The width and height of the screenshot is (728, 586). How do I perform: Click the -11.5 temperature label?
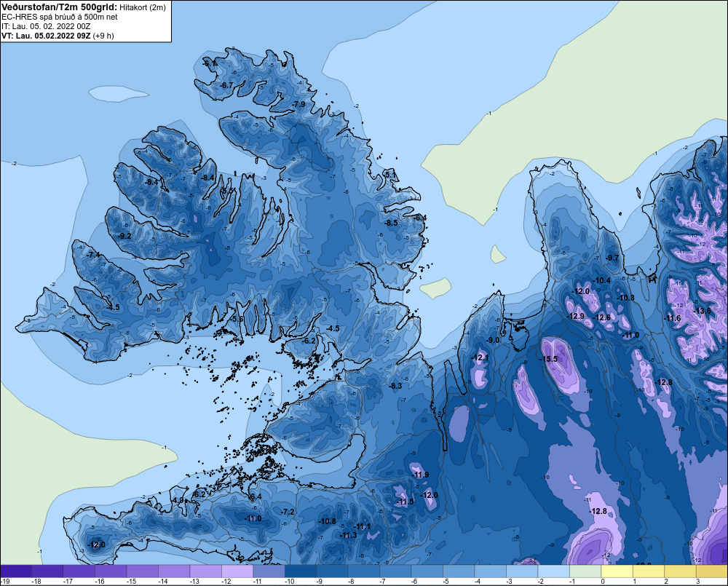pos(405,502)
